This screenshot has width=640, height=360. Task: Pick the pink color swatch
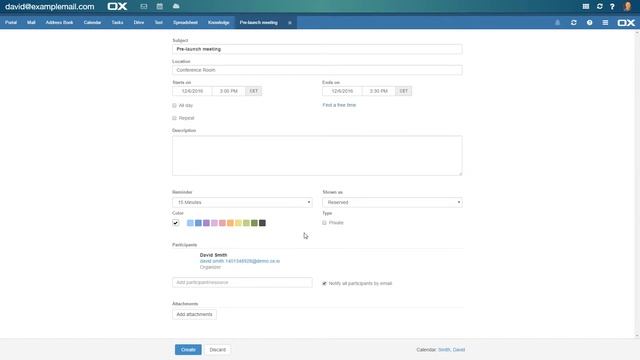pos(214,223)
